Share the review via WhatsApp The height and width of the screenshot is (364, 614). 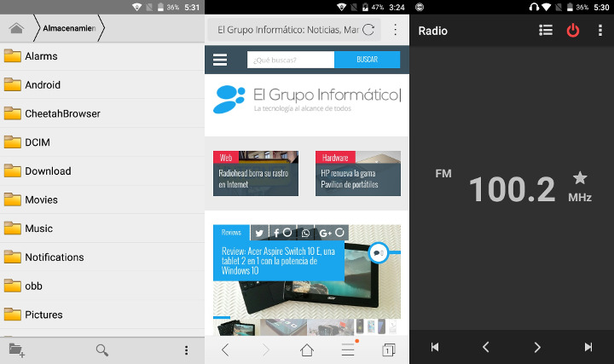pyautogui.click(x=305, y=233)
